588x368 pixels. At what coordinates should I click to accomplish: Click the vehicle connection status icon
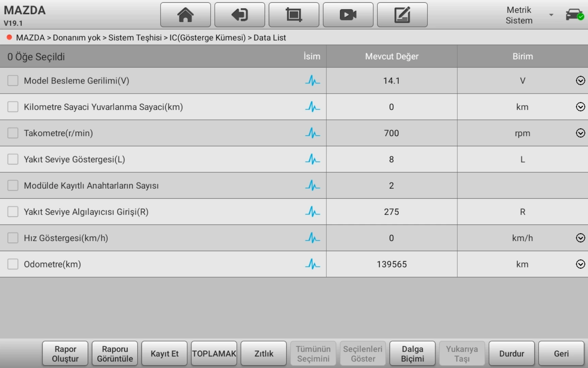[x=574, y=15]
